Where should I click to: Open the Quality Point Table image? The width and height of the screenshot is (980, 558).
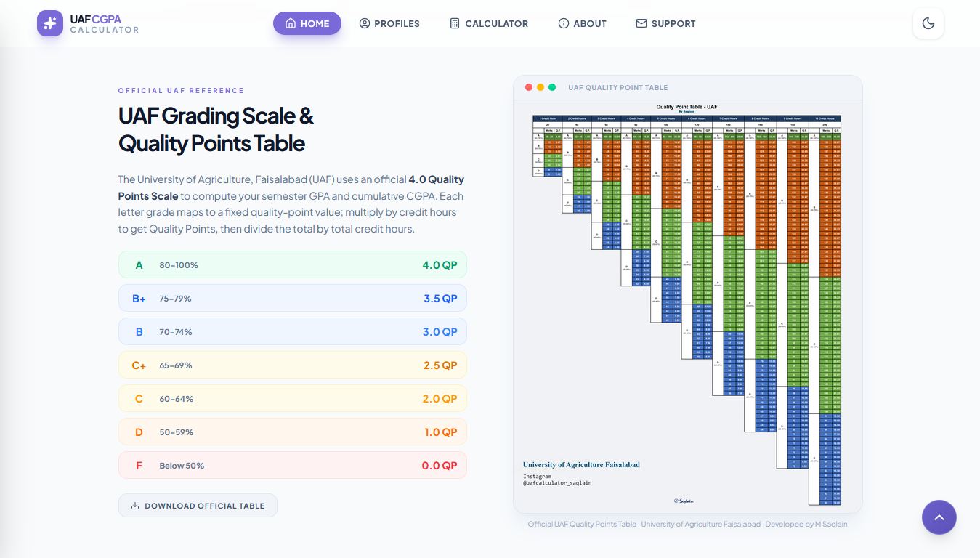(687, 305)
